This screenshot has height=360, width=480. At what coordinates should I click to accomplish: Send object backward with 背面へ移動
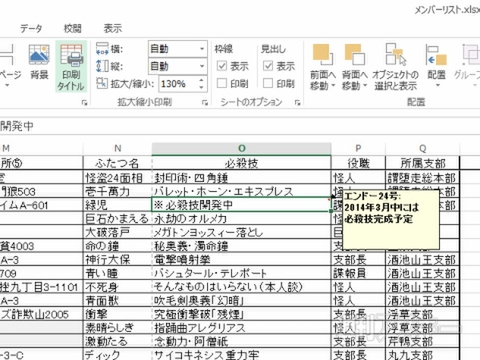(354, 67)
